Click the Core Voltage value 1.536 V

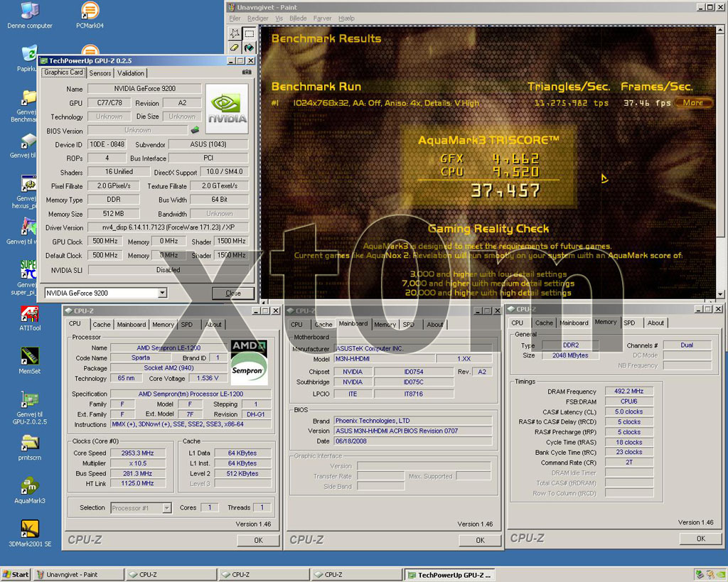click(208, 378)
